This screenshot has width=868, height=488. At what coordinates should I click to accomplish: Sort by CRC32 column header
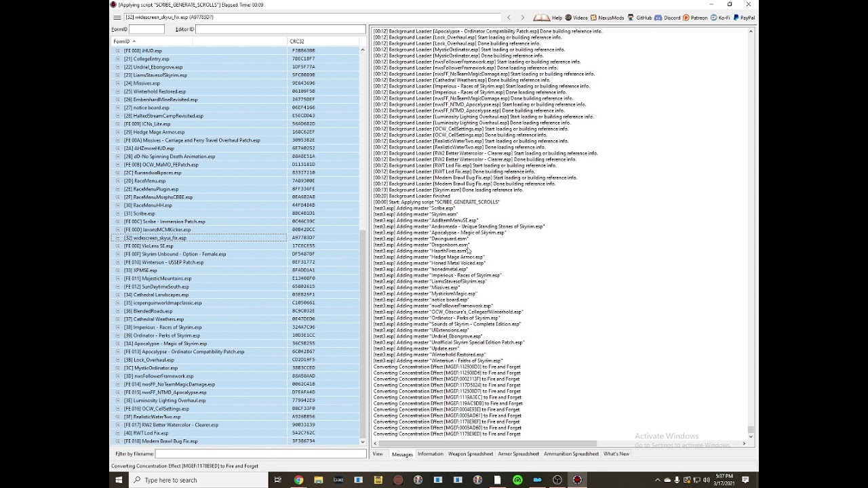pos(323,41)
